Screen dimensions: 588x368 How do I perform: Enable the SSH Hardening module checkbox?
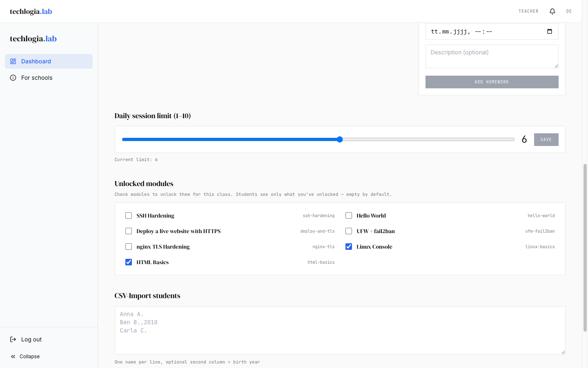(129, 215)
